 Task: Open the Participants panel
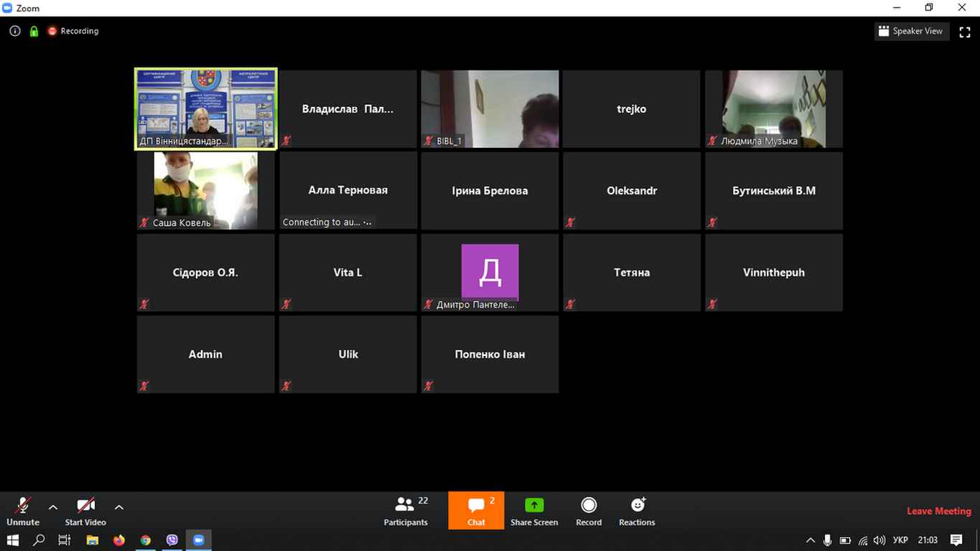(406, 511)
